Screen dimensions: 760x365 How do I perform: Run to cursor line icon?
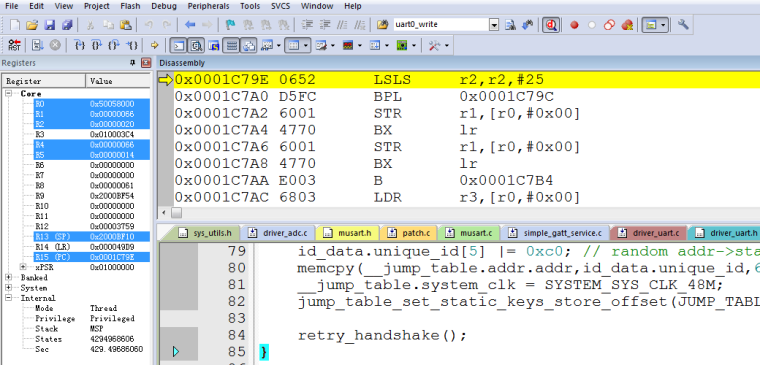pos(132,46)
